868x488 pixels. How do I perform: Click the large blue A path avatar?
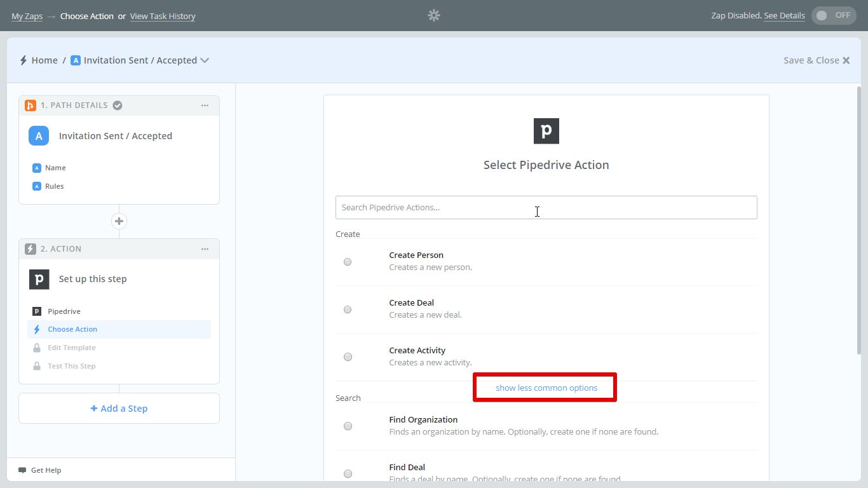pyautogui.click(x=39, y=136)
